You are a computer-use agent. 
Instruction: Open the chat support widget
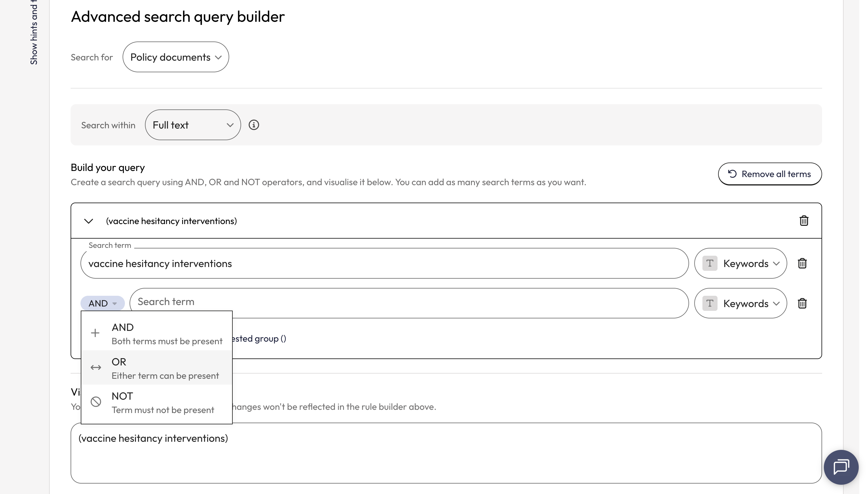coord(841,467)
